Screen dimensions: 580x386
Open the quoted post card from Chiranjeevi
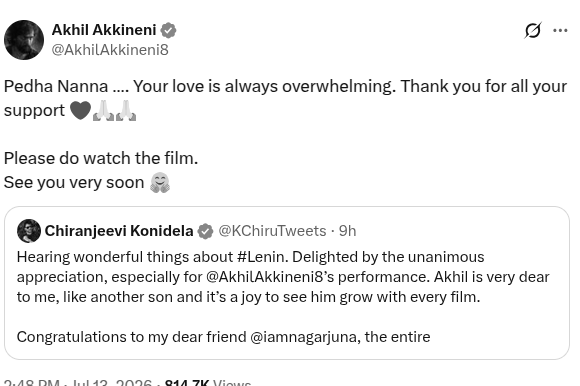click(x=287, y=283)
